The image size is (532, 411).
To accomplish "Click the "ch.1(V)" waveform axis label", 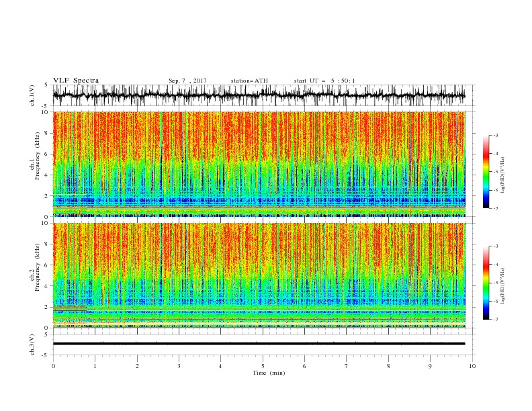I will 32,95.
